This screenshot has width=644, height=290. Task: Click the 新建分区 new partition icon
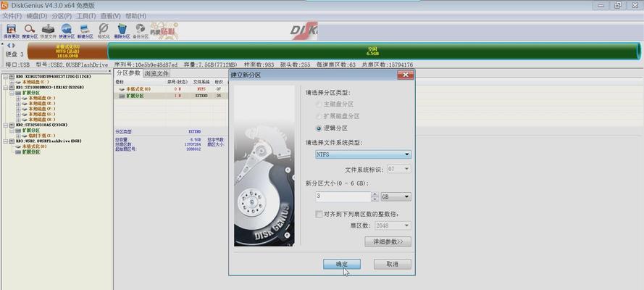(x=85, y=30)
